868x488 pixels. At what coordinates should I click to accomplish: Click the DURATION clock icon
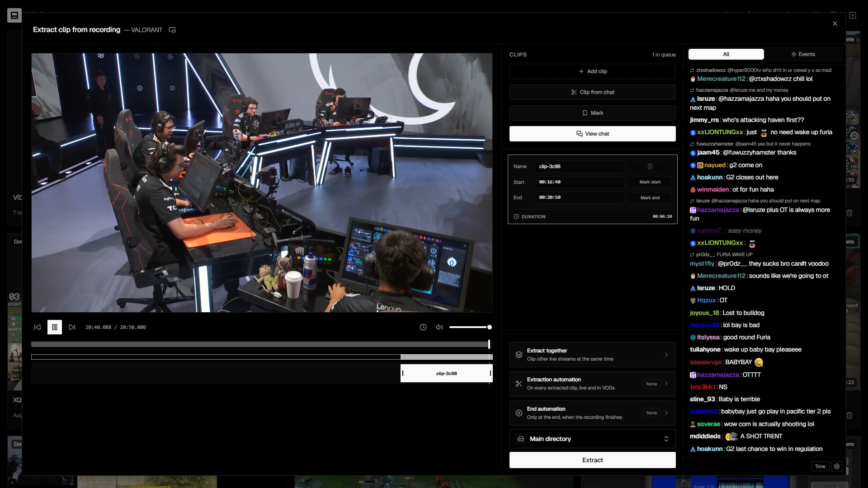516,216
